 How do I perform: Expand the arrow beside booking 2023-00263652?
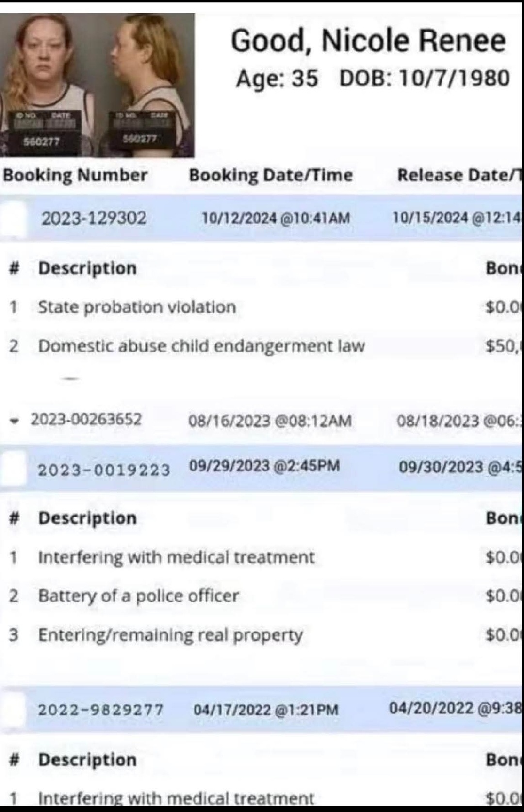click(x=17, y=420)
